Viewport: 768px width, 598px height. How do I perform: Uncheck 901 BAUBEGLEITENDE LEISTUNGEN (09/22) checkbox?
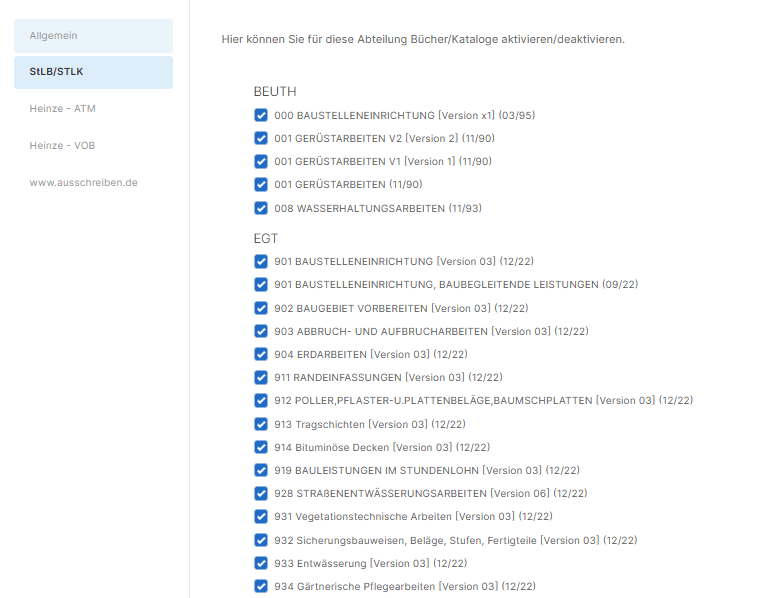[261, 284]
